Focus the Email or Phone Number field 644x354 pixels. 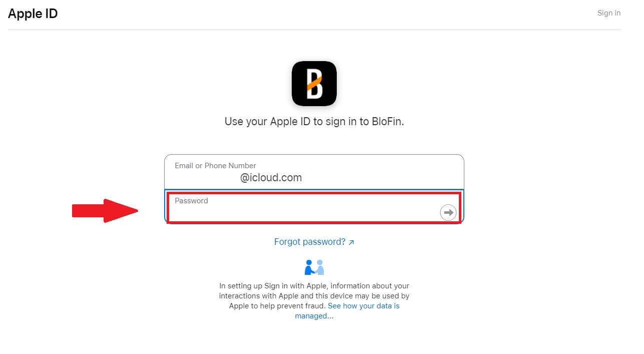pyautogui.click(x=314, y=172)
